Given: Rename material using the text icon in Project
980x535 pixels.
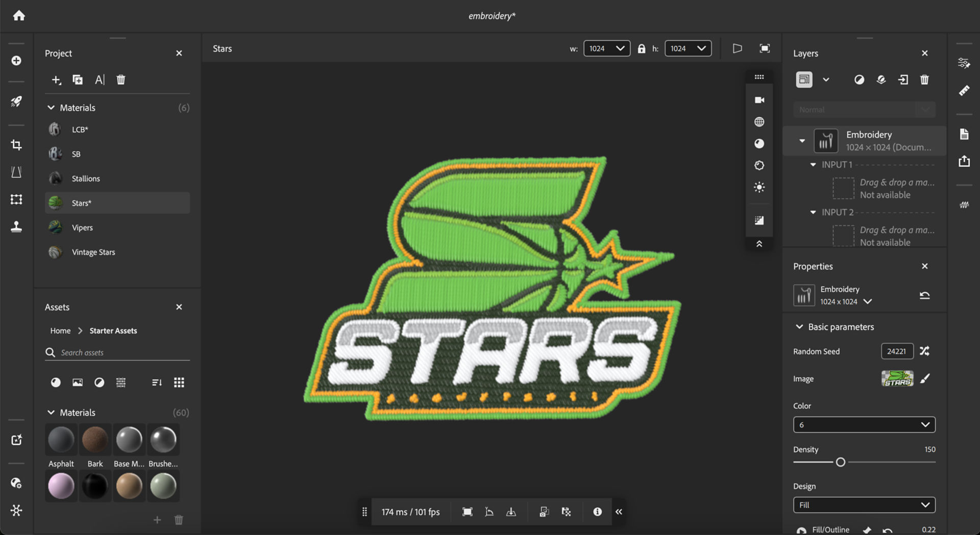Looking at the screenshot, I should tap(100, 80).
